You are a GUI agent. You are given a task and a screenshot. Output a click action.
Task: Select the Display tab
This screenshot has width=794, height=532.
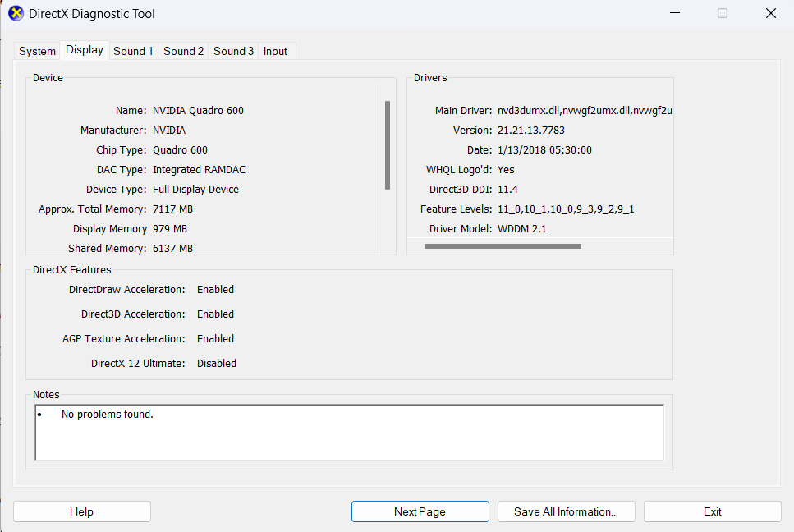(x=85, y=49)
